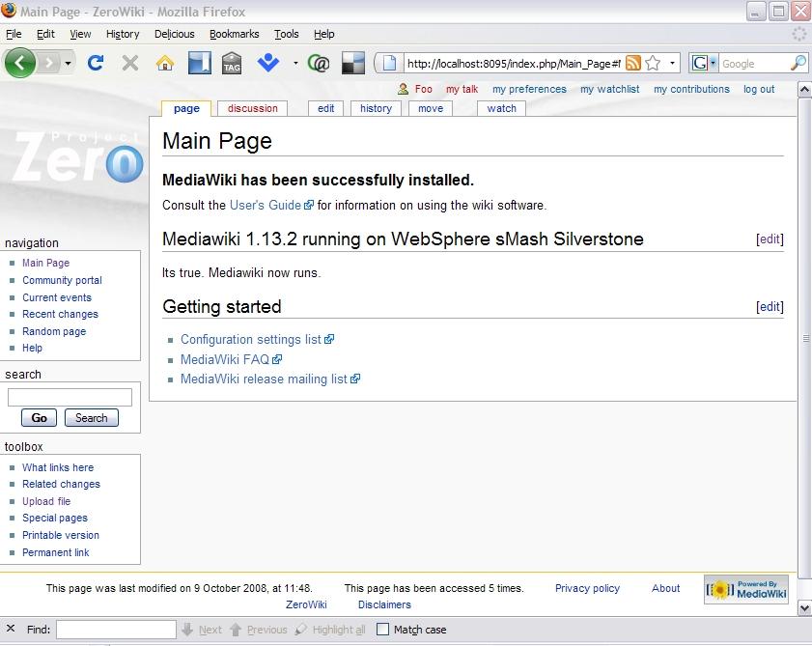Viewport: 812px width, 646px height.
Task: Open the Edit menu
Action: [x=45, y=34]
